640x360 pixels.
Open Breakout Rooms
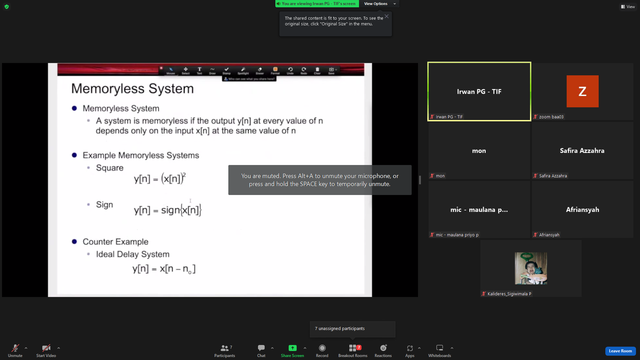[x=353, y=350]
